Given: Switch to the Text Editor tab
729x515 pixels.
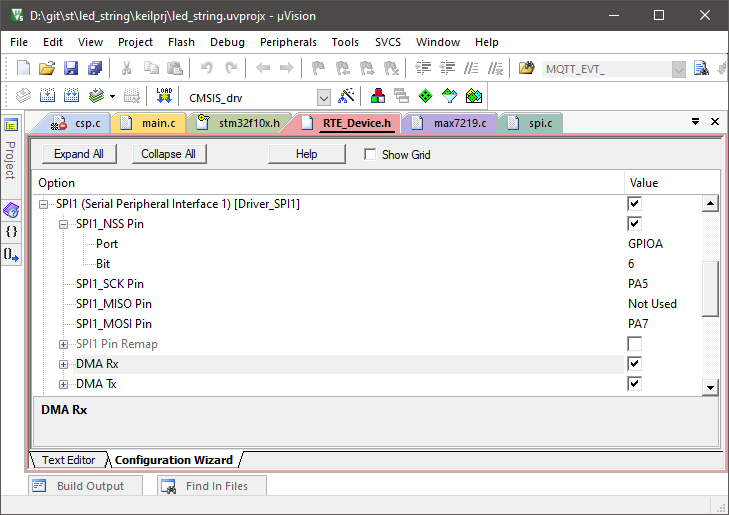Looking at the screenshot, I should tap(68, 460).
